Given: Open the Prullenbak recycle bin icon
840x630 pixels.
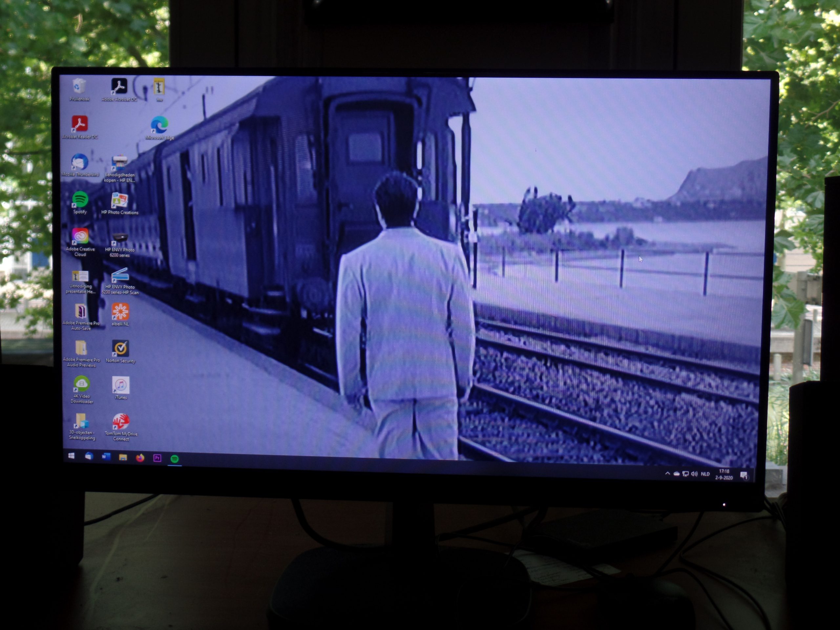Looking at the screenshot, I should [79, 89].
